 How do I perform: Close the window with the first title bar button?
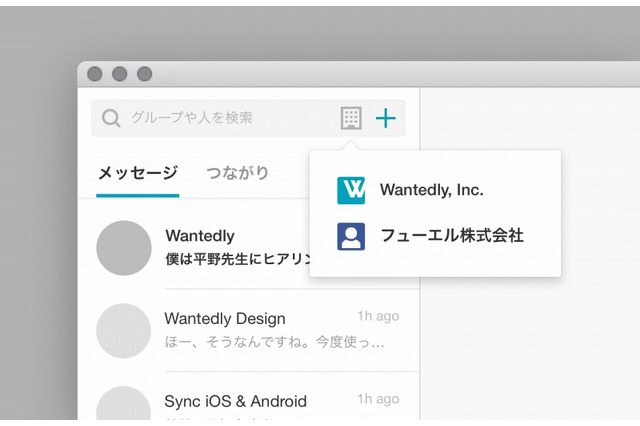pos(95,74)
